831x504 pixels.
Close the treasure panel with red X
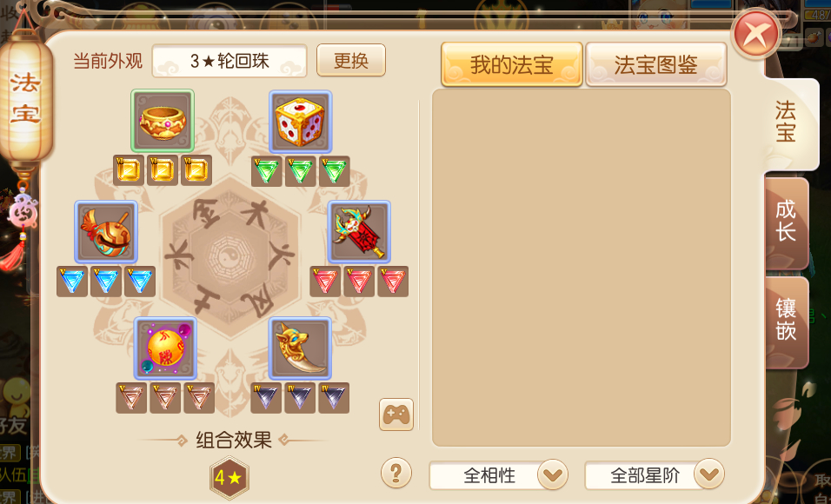pyautogui.click(x=755, y=35)
